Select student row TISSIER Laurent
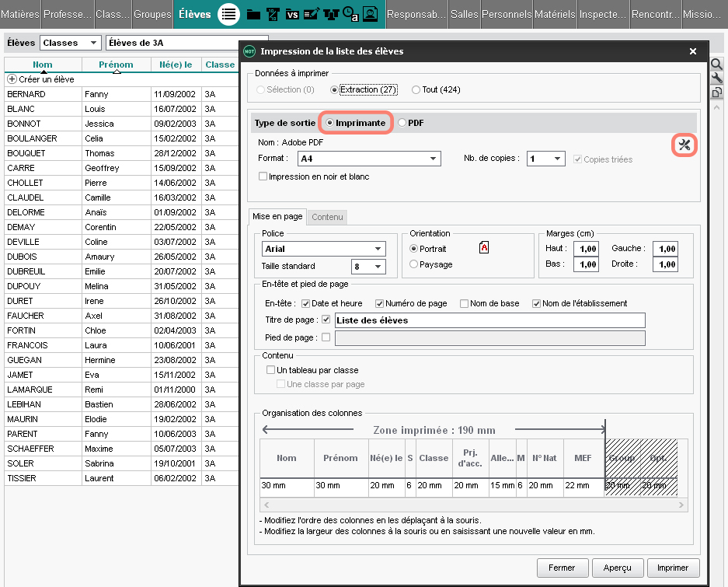The height and width of the screenshot is (587, 728). pos(121,478)
